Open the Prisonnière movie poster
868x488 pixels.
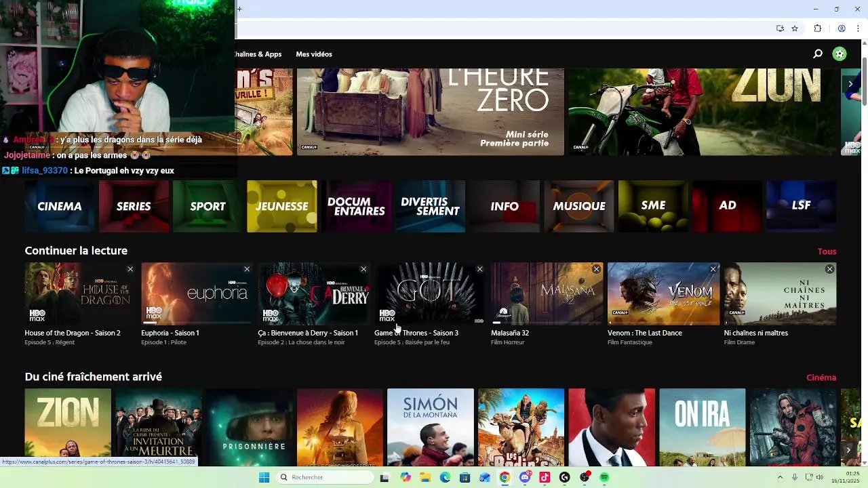pyautogui.click(x=250, y=426)
